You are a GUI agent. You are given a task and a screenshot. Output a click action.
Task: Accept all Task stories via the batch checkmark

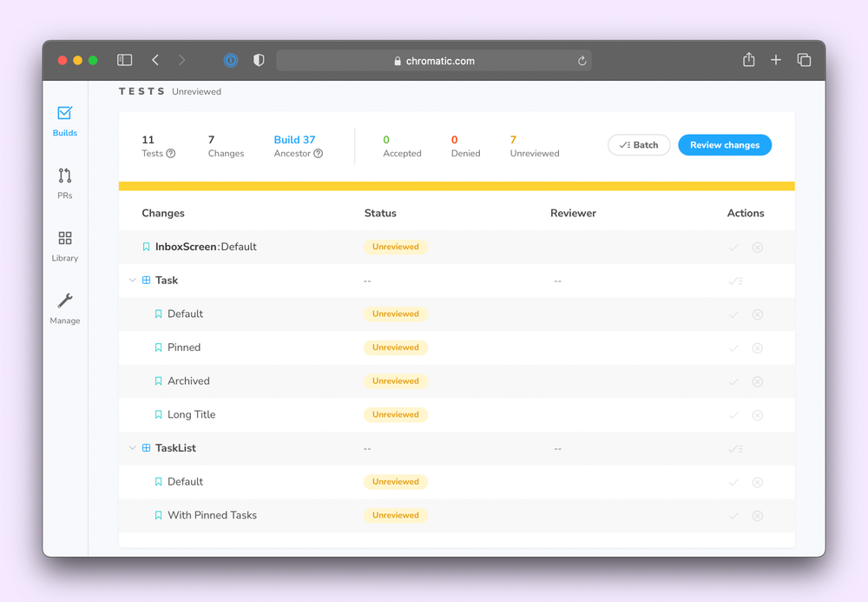734,281
